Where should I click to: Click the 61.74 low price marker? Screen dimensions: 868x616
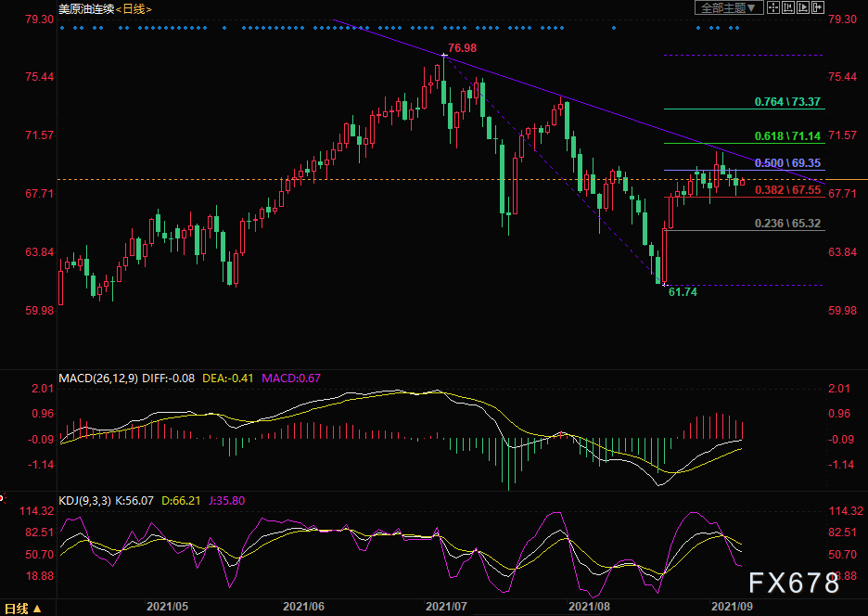(x=683, y=292)
